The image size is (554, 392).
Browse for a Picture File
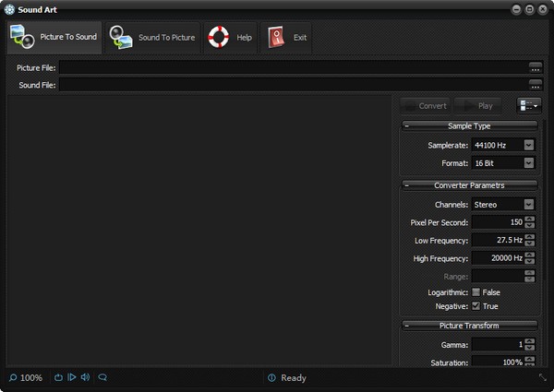[535, 67]
